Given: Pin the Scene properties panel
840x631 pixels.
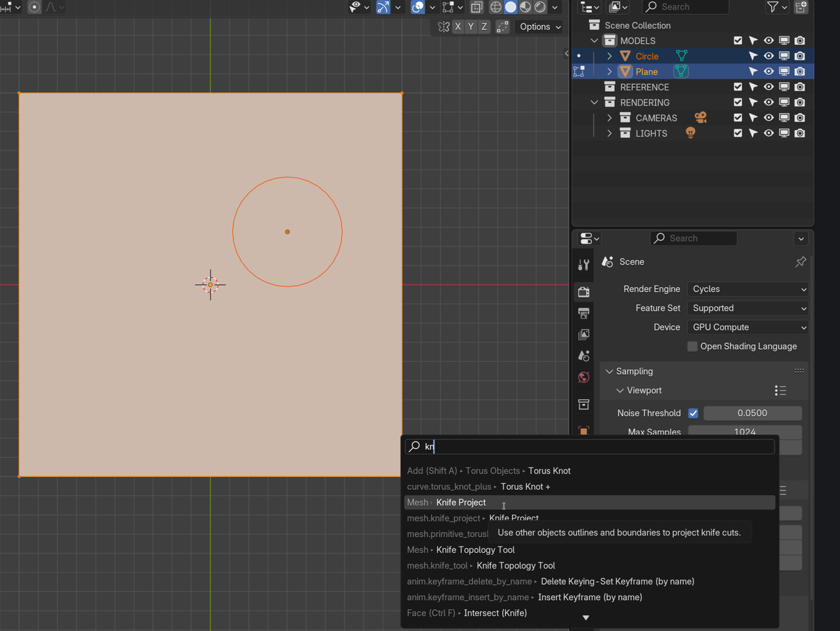Looking at the screenshot, I should point(800,262).
